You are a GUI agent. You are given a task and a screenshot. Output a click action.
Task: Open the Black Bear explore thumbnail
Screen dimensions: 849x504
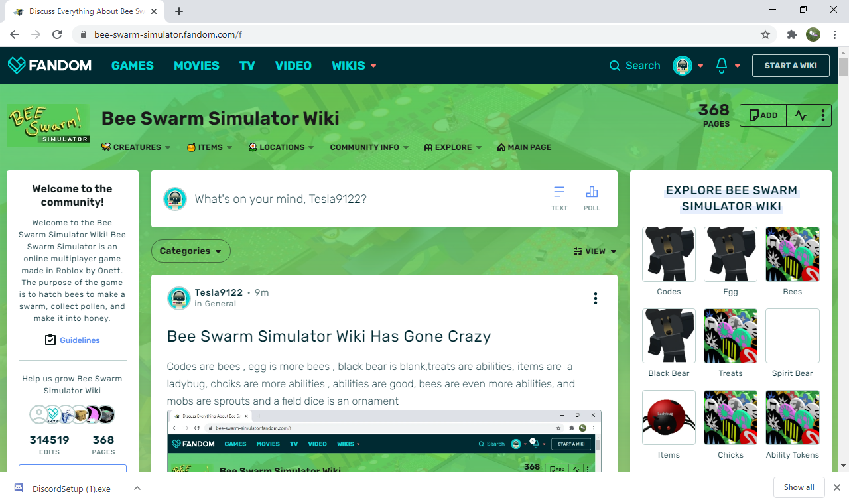click(x=669, y=336)
